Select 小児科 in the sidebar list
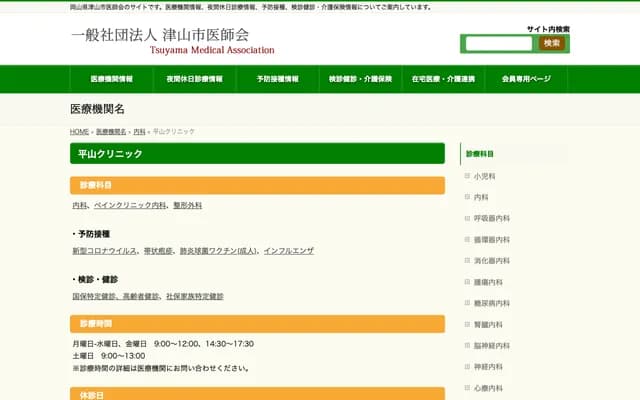The height and width of the screenshot is (400, 640). (485, 176)
